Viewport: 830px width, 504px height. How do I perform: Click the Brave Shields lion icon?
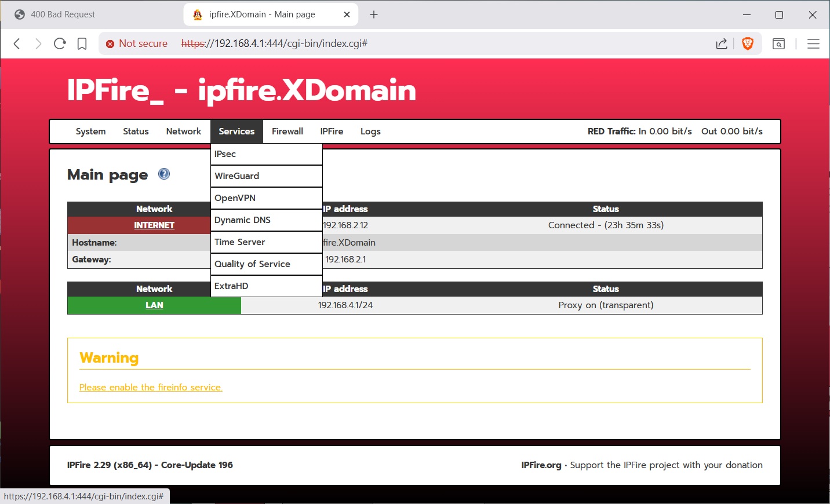coord(748,43)
